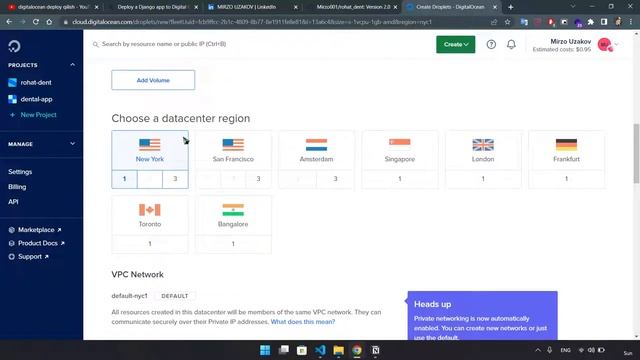The width and height of the screenshot is (640, 360).
Task: Open Billing in the sidebar
Action: [17, 187]
